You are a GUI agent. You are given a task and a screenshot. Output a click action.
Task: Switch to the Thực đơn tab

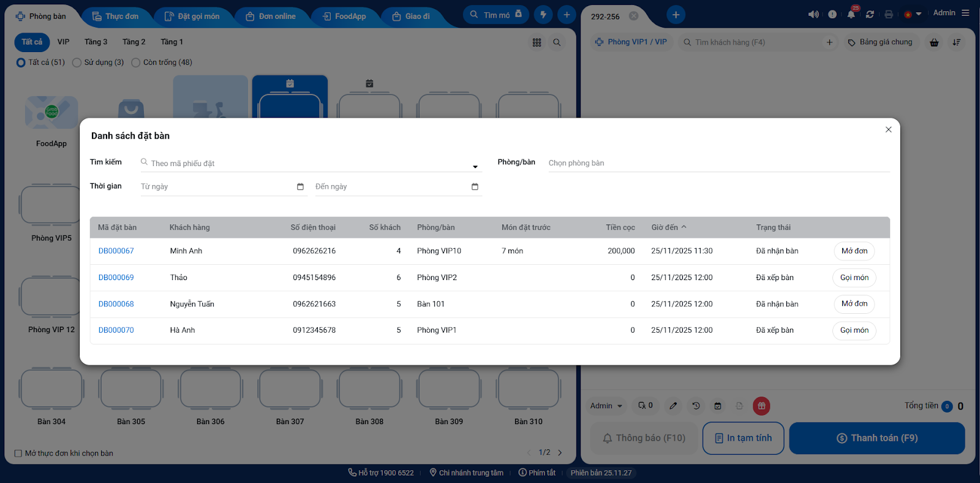point(115,17)
